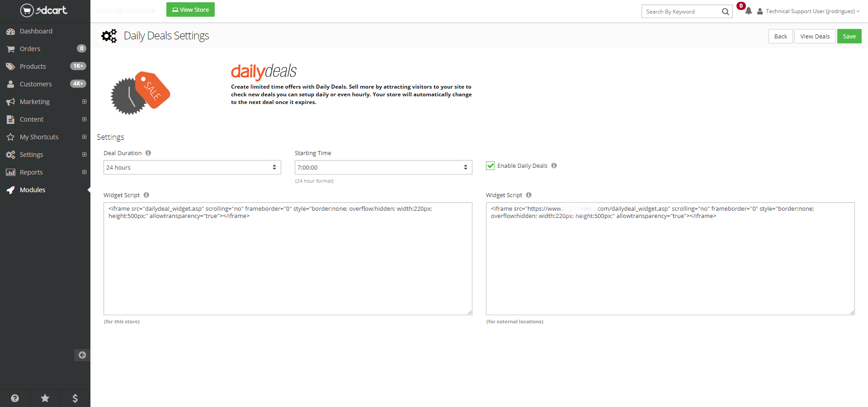Expand the Marketing menu section

click(84, 102)
